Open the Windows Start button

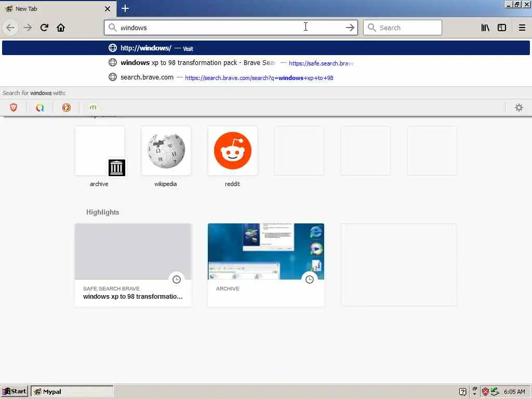14,392
